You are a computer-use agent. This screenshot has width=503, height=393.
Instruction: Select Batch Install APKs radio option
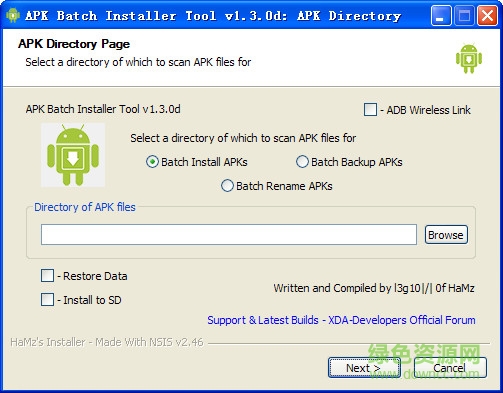pos(152,162)
